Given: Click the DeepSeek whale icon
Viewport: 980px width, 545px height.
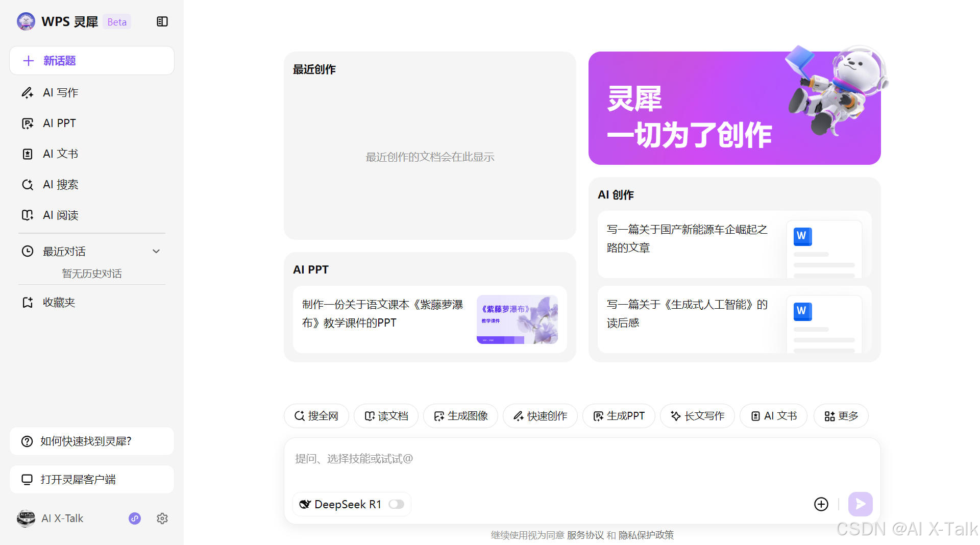Looking at the screenshot, I should (305, 504).
